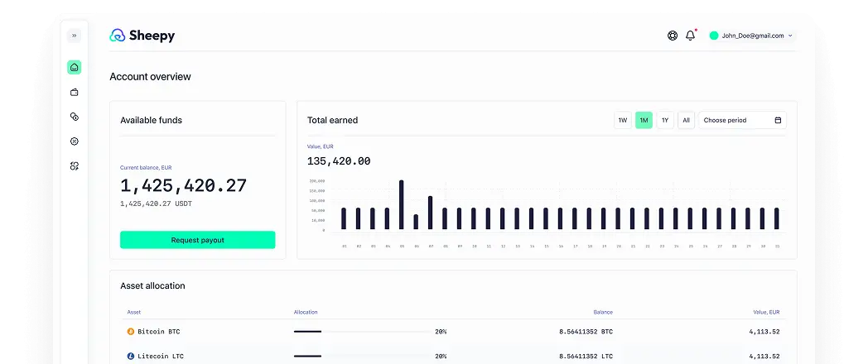This screenshot has height=364, width=868.
Task: Show All time earnings
Action: (x=686, y=121)
